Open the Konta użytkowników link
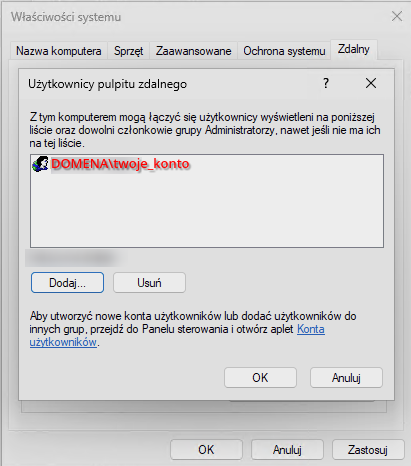 (177, 336)
